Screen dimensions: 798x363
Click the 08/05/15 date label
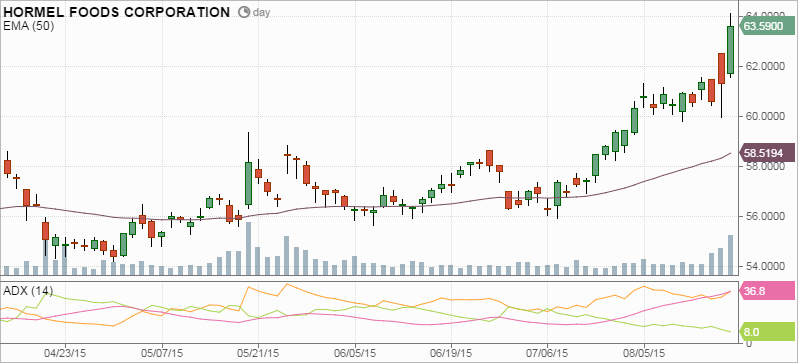(x=644, y=352)
